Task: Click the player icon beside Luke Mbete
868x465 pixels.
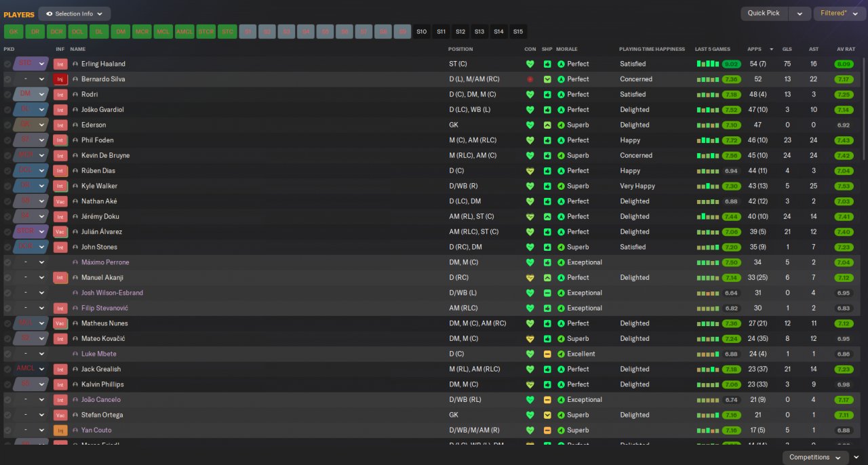Action: (x=75, y=354)
